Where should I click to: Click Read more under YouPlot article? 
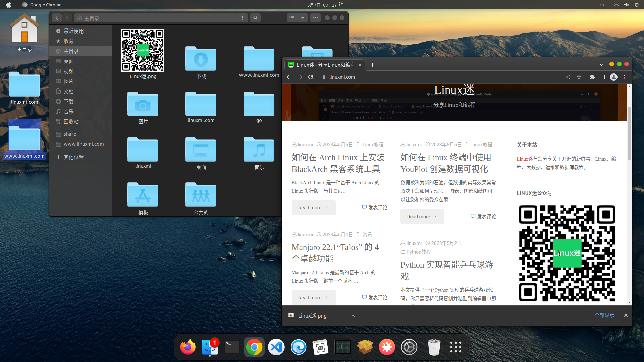pos(422,217)
